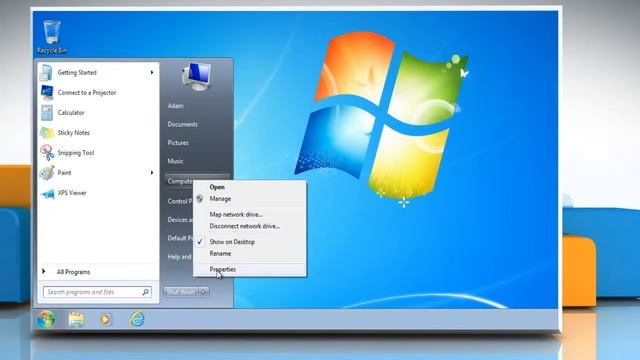Select Properties in the context menu
The height and width of the screenshot is (360, 640).
point(222,269)
